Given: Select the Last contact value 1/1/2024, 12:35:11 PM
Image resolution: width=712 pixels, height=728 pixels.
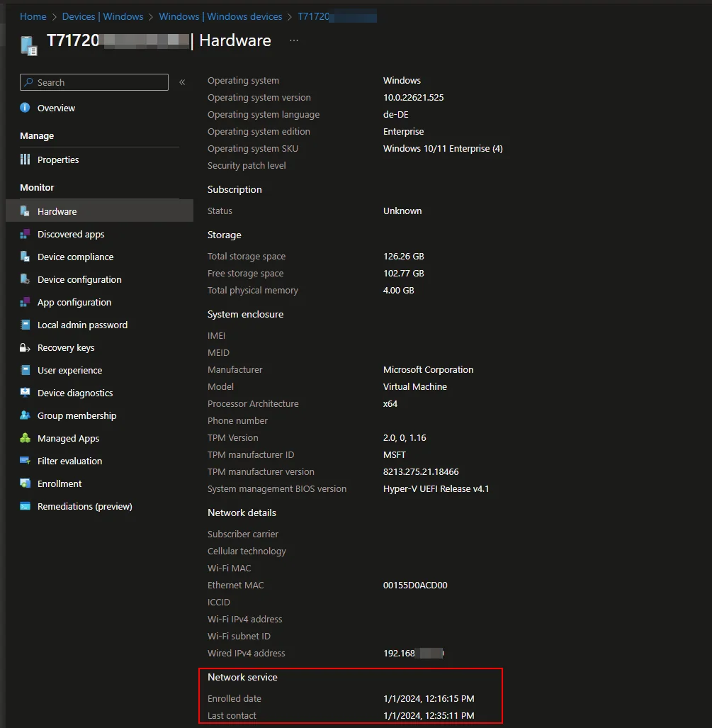Looking at the screenshot, I should tap(429, 716).
